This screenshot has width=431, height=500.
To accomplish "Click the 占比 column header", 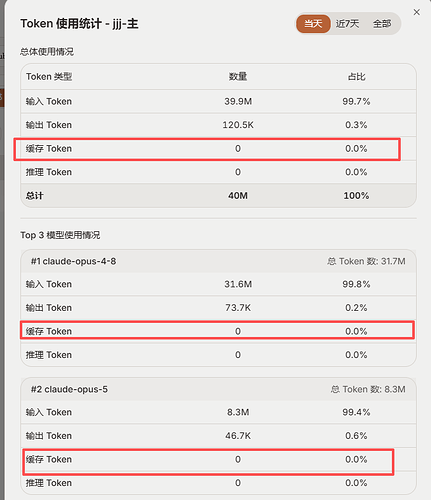I will coord(356,77).
